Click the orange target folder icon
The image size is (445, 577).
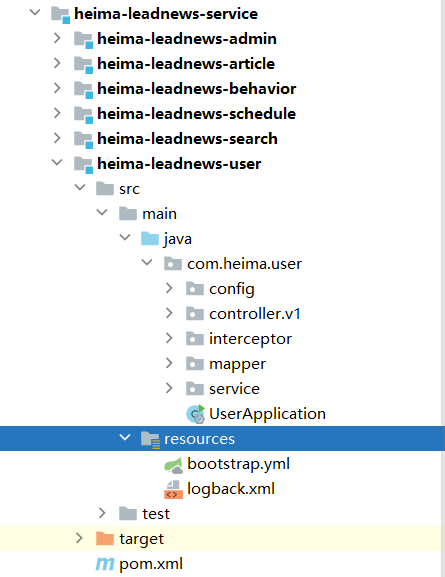(105, 539)
